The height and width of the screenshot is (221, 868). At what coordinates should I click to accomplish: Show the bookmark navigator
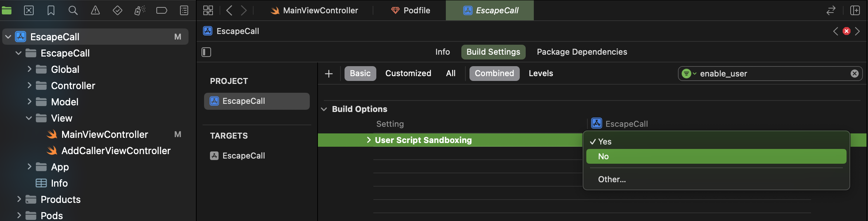[51, 10]
